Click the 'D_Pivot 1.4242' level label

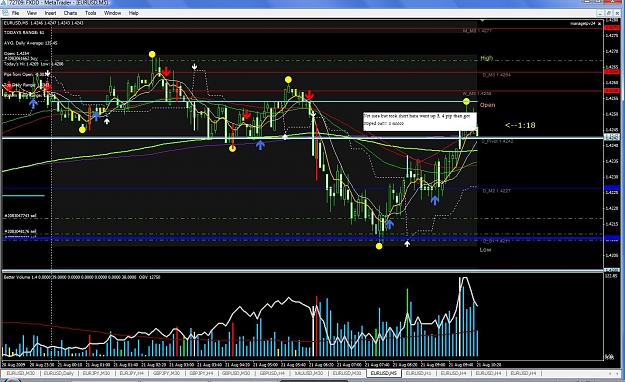point(497,141)
